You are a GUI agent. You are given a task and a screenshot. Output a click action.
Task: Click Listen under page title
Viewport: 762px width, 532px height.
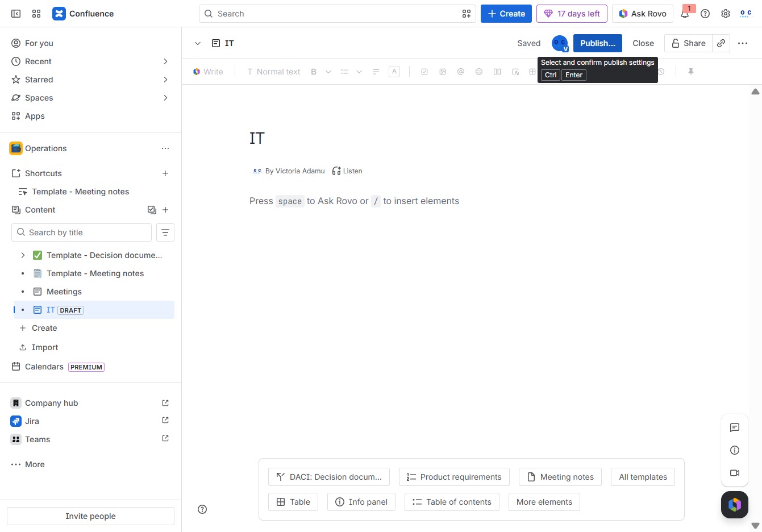pos(347,171)
